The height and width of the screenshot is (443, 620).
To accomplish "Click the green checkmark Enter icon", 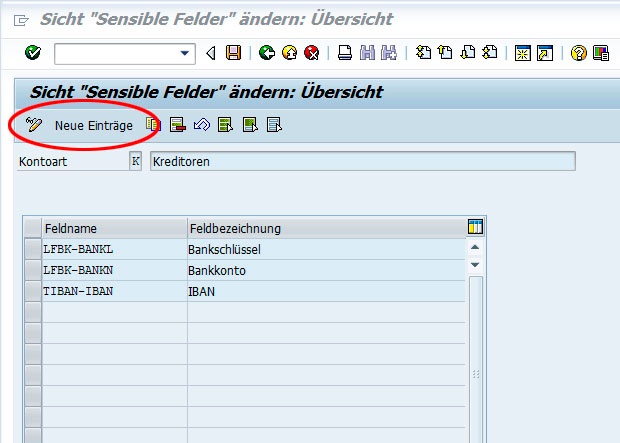I will (x=33, y=53).
